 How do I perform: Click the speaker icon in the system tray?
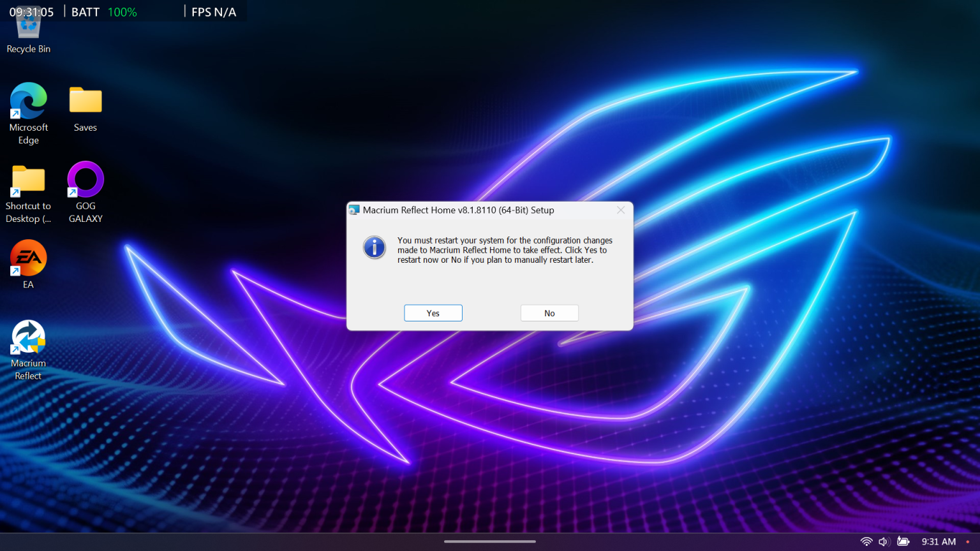(883, 541)
